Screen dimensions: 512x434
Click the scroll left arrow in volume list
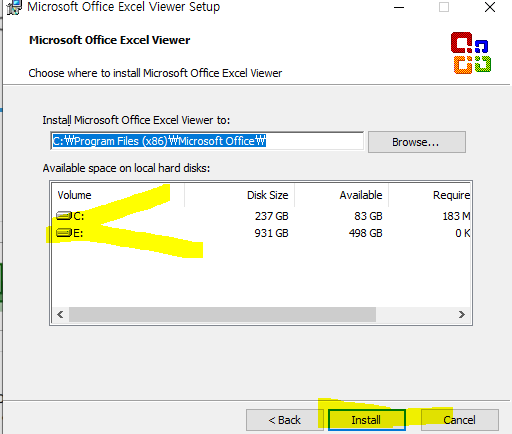60,314
